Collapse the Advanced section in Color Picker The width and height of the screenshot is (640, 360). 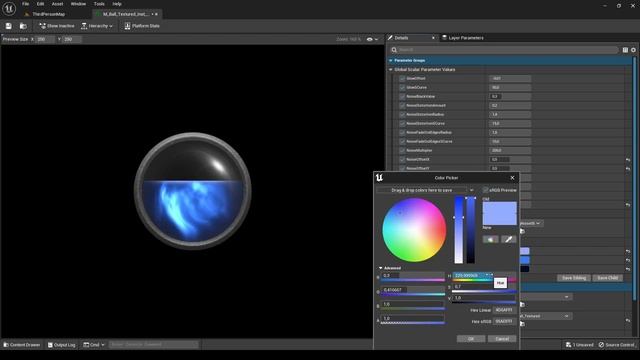click(381, 268)
